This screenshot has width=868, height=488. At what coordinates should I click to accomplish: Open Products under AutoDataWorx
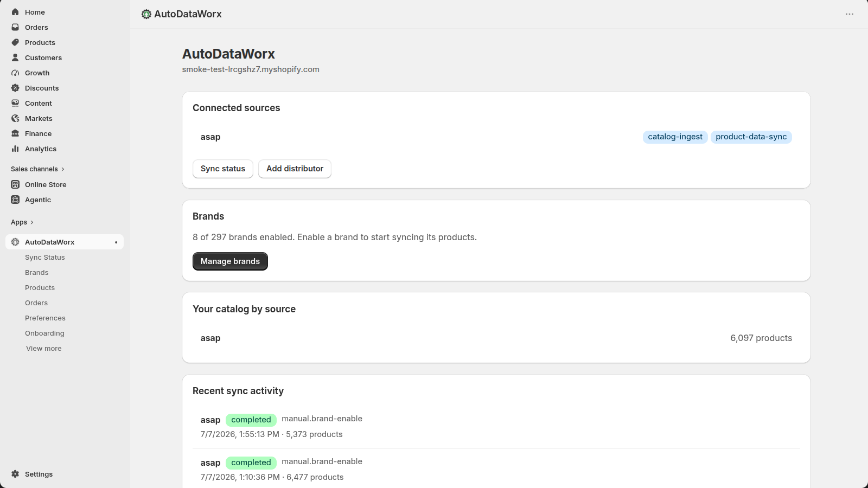pos(40,288)
